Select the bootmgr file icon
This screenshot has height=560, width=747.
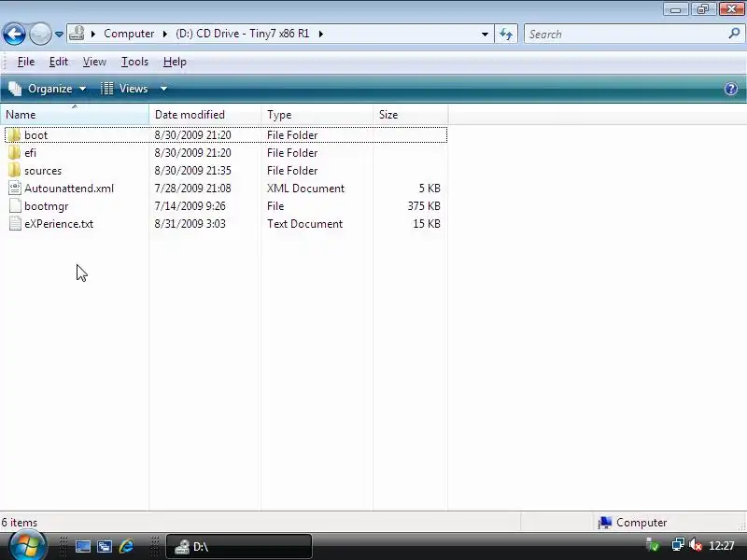(15, 205)
